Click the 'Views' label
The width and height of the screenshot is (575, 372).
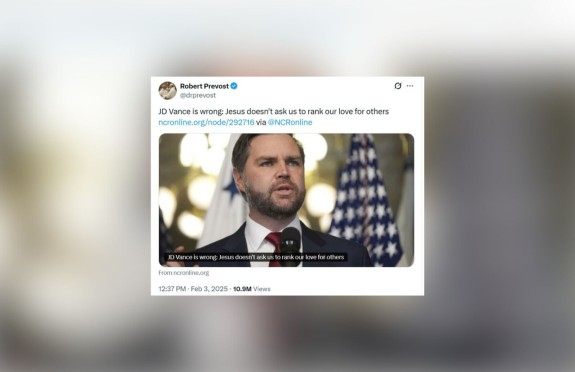(261, 289)
